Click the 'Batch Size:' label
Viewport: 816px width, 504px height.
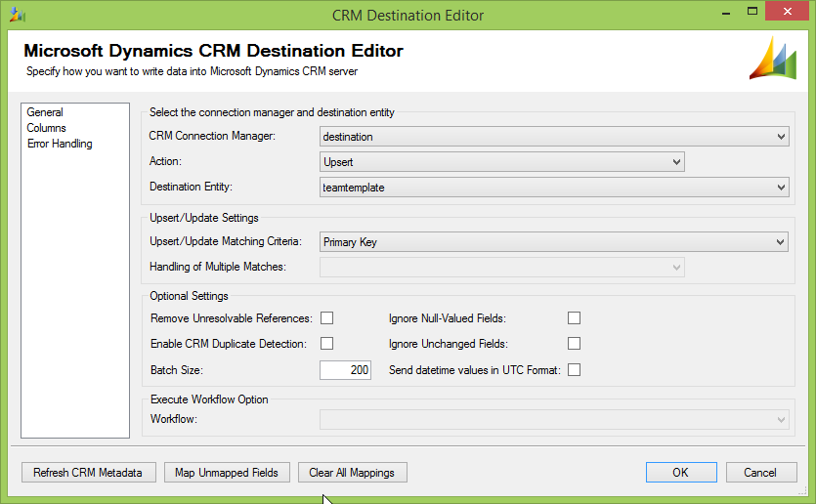(x=177, y=370)
